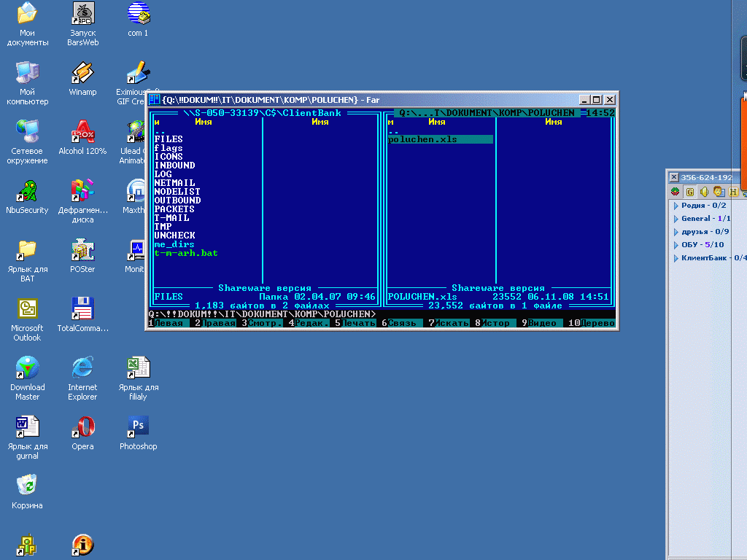Open the Winamp desktop icon
747x560 pixels.
click(82, 73)
